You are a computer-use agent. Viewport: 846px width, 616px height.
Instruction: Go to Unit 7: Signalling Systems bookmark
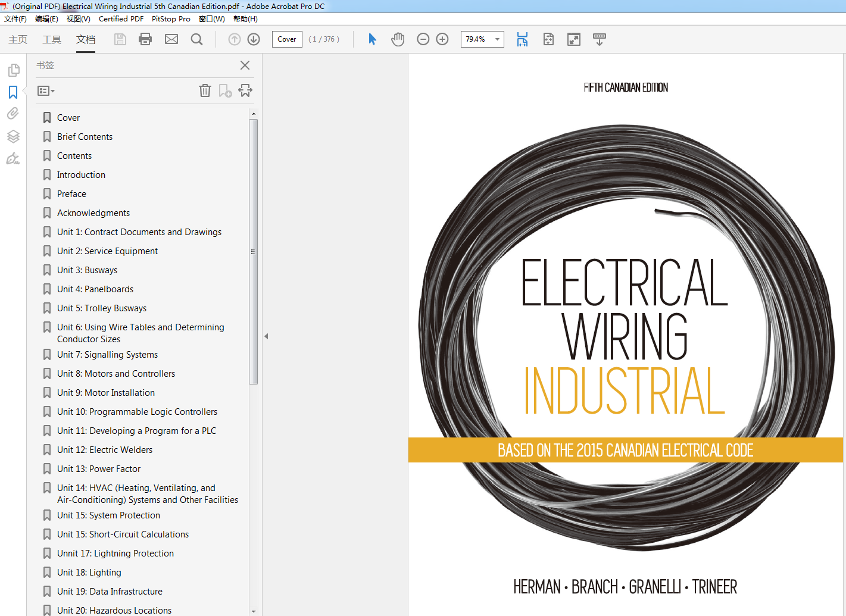pyautogui.click(x=107, y=355)
